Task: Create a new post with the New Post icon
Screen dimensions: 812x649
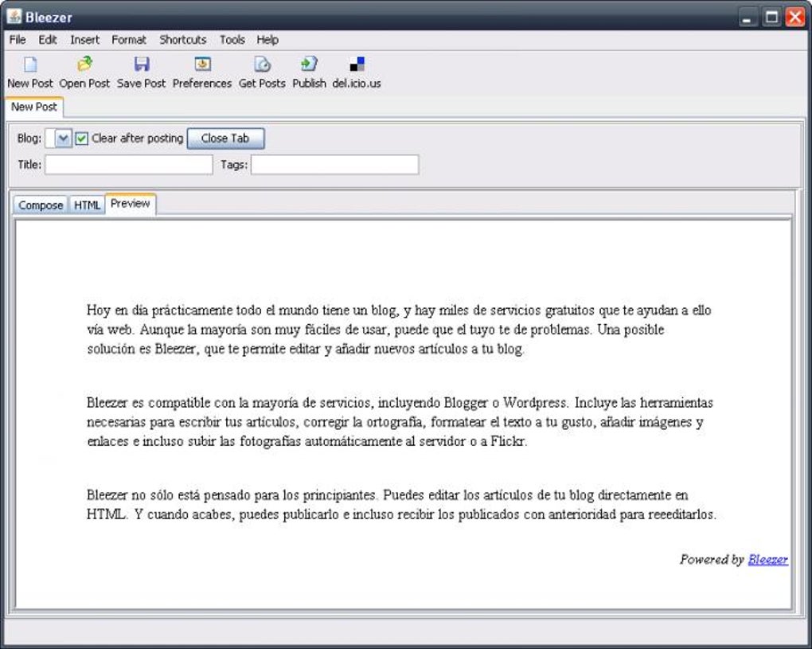Action: point(29,71)
